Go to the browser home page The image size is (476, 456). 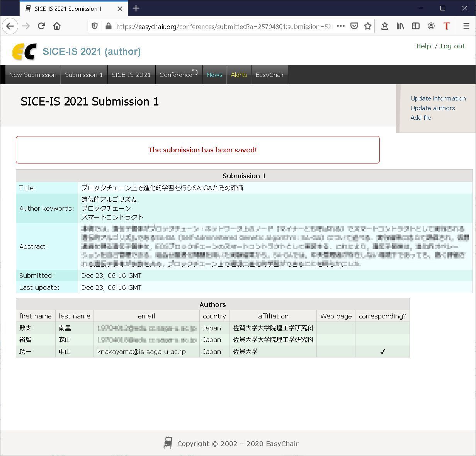(57, 26)
